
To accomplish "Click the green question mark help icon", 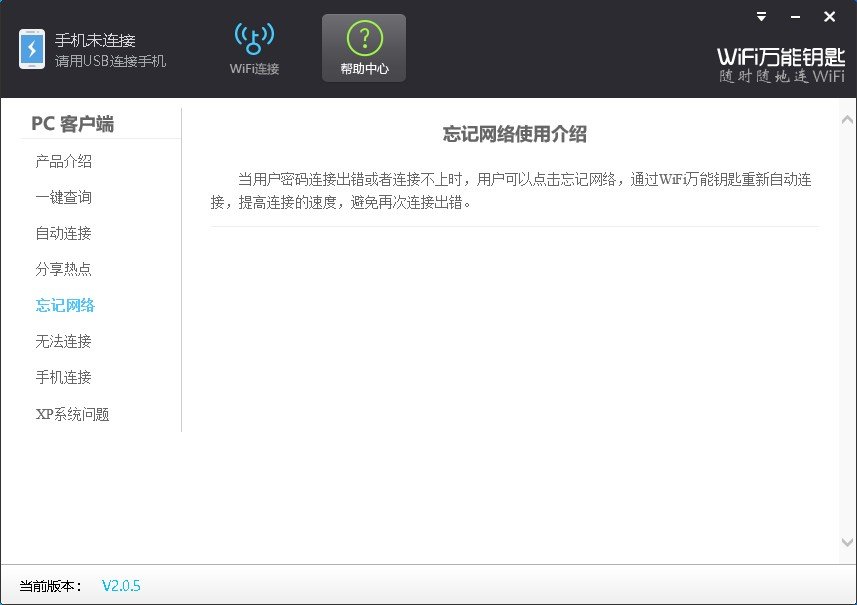I will 363,37.
